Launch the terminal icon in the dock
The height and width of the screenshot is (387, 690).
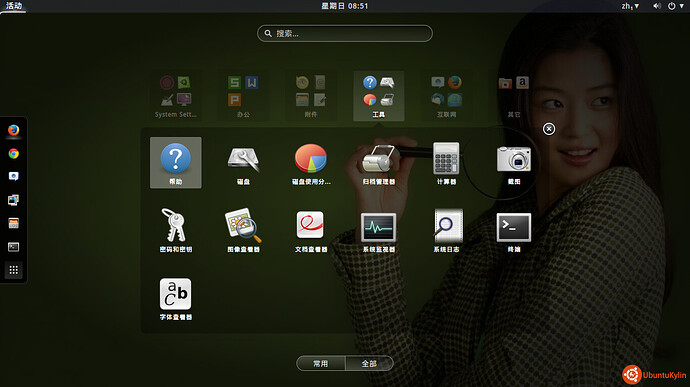14,247
